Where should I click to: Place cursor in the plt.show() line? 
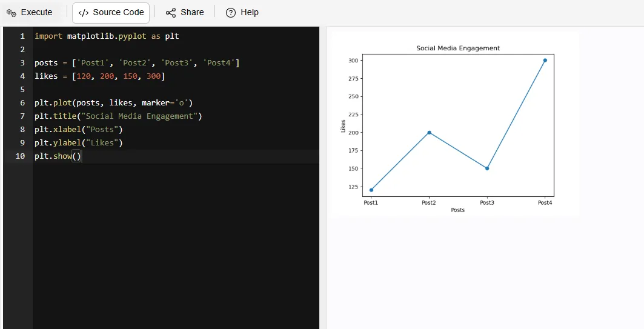(x=58, y=156)
